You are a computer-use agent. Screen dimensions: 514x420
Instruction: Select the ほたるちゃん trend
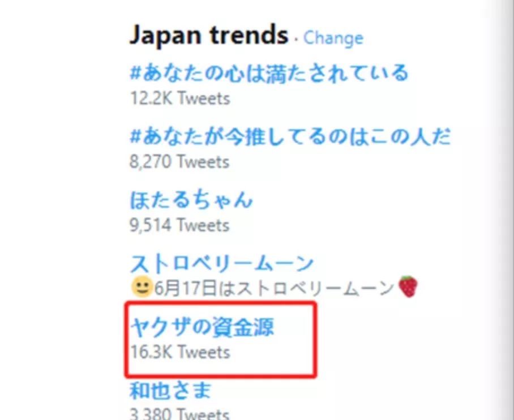[191, 200]
